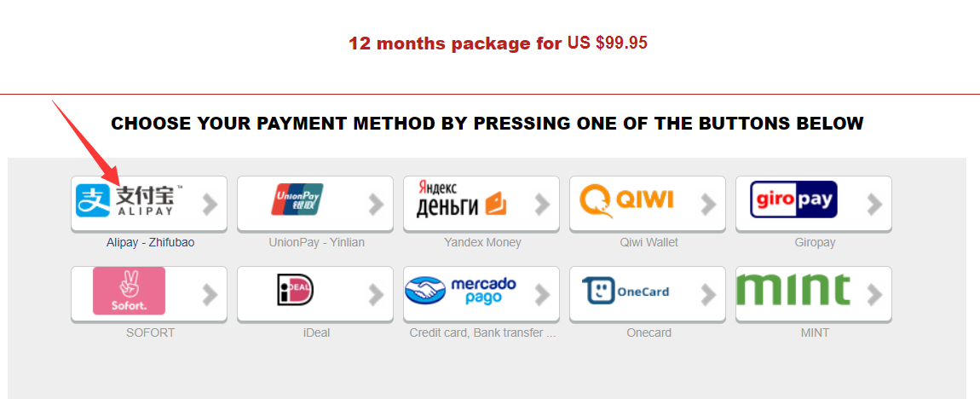Choose the Mercado Pago logo

(461, 291)
